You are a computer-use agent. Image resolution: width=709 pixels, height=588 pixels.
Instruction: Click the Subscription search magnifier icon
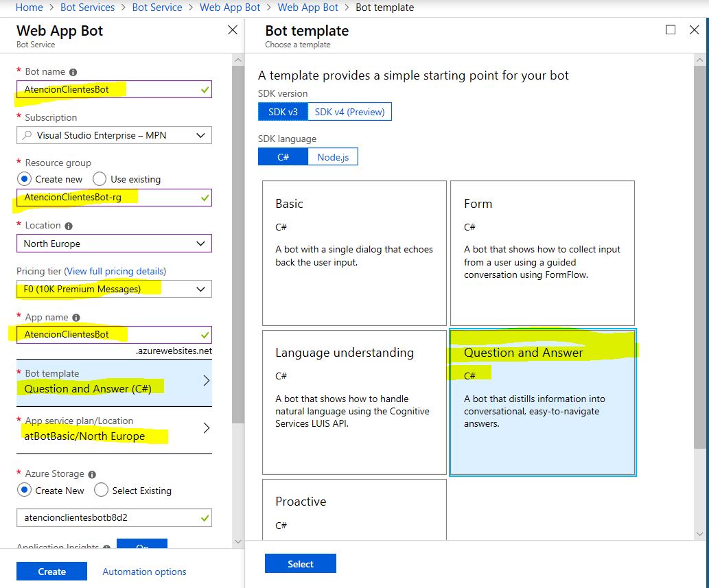(x=27, y=135)
